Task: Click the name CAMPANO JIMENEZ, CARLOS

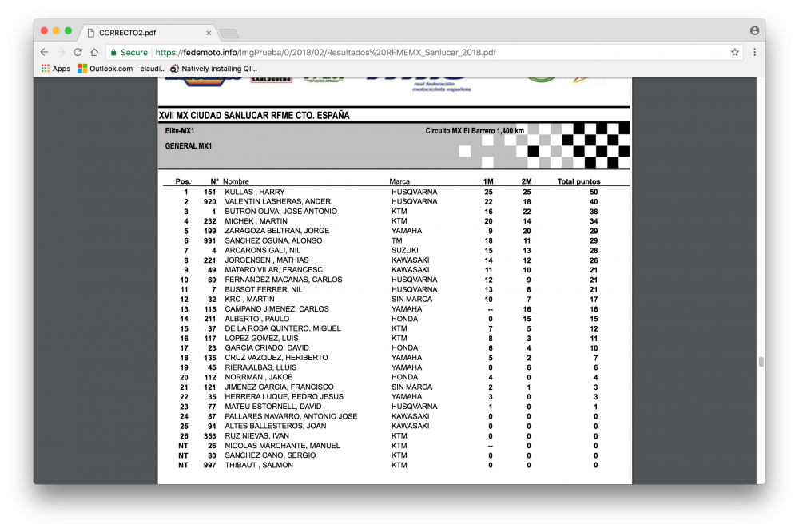Action: coord(276,309)
